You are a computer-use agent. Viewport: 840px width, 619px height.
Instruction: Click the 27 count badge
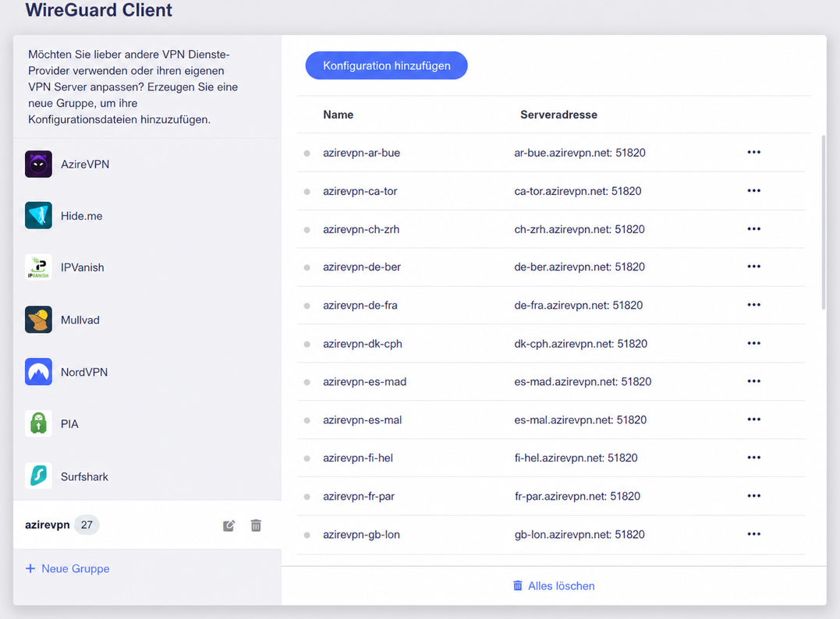coord(87,525)
